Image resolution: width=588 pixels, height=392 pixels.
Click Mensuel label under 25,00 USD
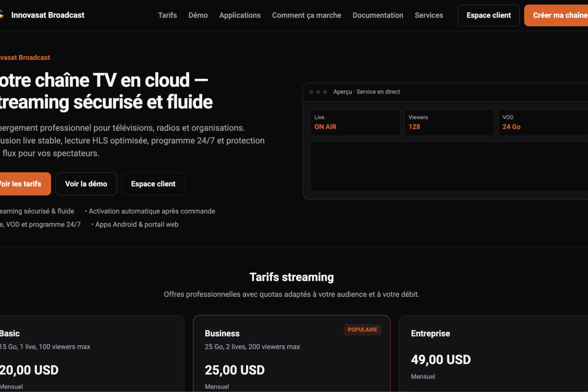[217, 387]
